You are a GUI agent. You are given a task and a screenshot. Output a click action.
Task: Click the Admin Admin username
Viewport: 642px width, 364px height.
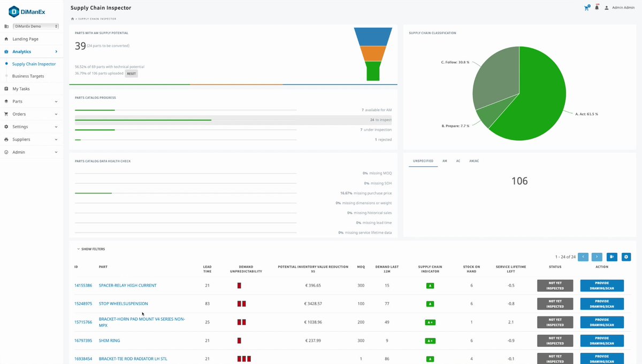pos(623,8)
